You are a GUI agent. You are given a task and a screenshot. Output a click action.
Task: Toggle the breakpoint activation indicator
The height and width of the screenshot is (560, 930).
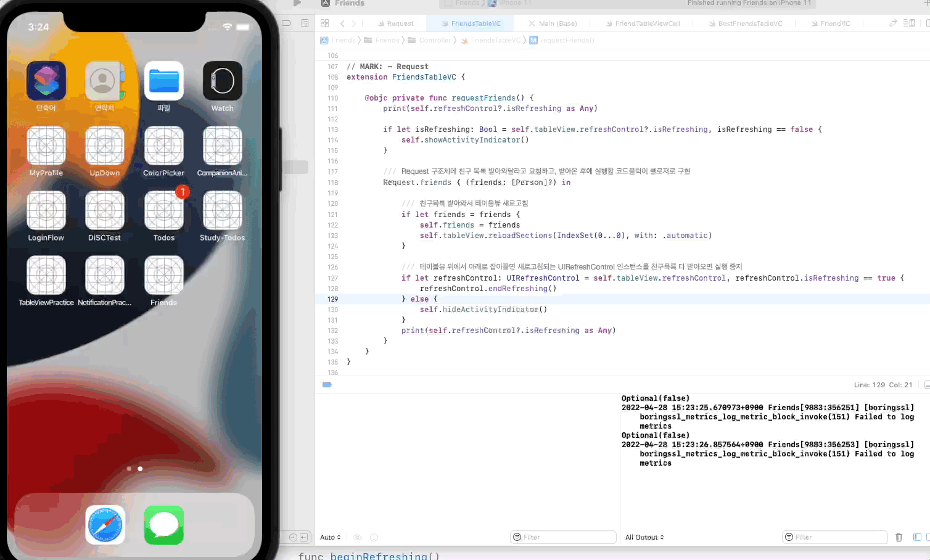click(x=327, y=385)
